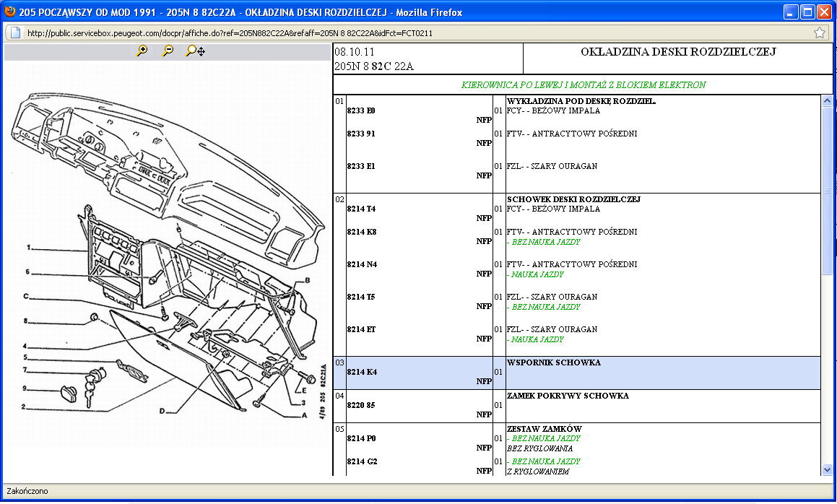Click the page identity icon in address bar
The height and width of the screenshot is (504, 837).
click(14, 32)
